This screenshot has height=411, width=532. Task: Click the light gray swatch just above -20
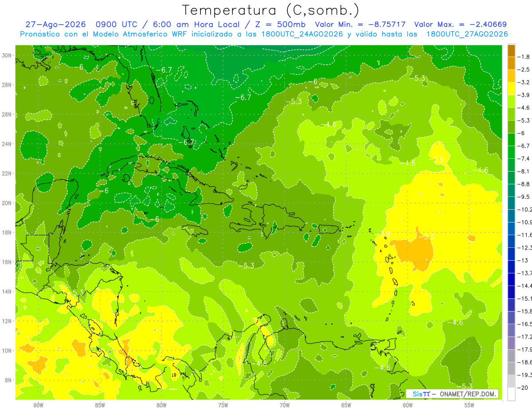(511, 381)
